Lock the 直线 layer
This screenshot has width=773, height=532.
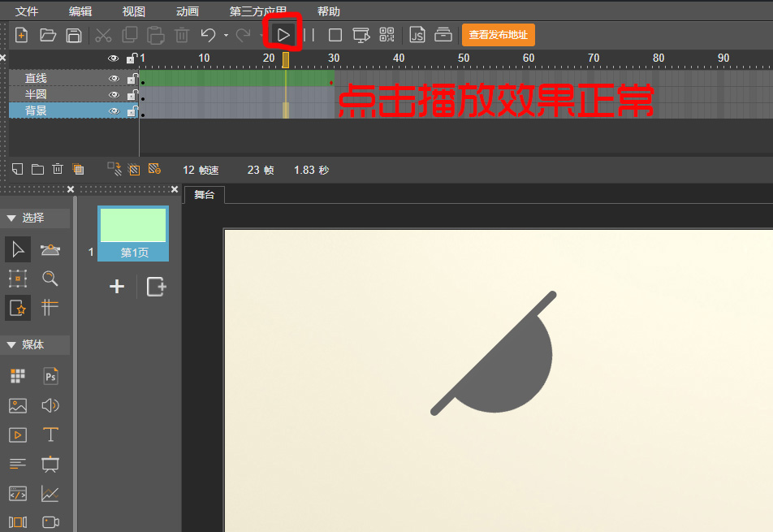pyautogui.click(x=132, y=79)
